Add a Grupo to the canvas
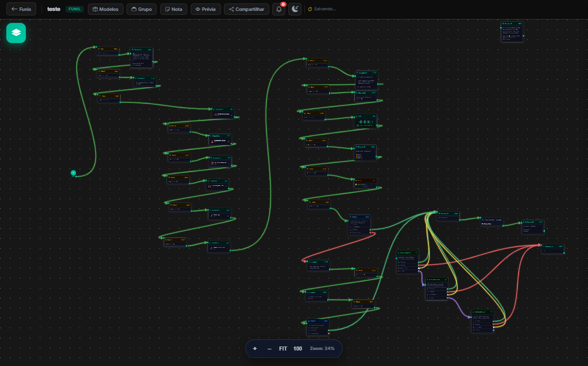This screenshot has width=588, height=366. click(x=141, y=9)
